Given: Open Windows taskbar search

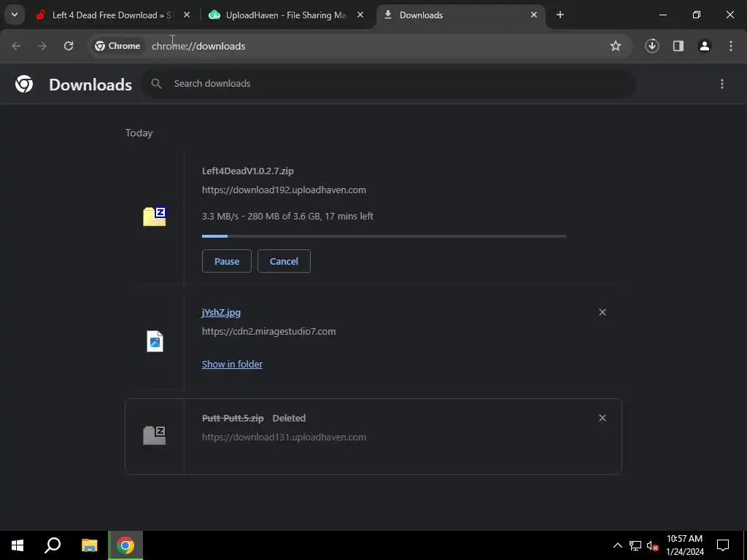Looking at the screenshot, I should click(53, 545).
